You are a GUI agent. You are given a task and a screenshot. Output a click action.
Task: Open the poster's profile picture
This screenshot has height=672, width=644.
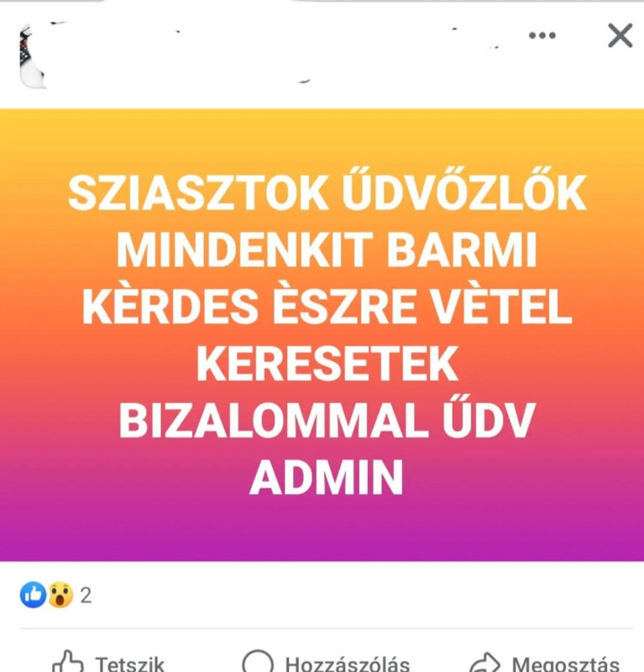32,55
